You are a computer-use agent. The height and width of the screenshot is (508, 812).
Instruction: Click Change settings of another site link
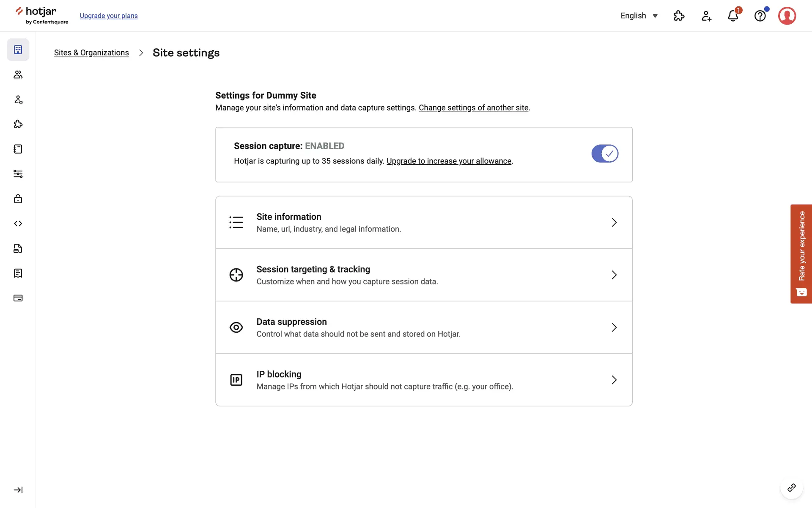473,108
